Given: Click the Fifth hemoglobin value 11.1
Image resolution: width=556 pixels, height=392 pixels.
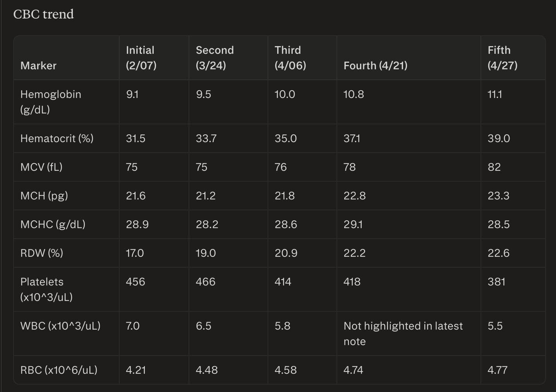Looking at the screenshot, I should (495, 94).
